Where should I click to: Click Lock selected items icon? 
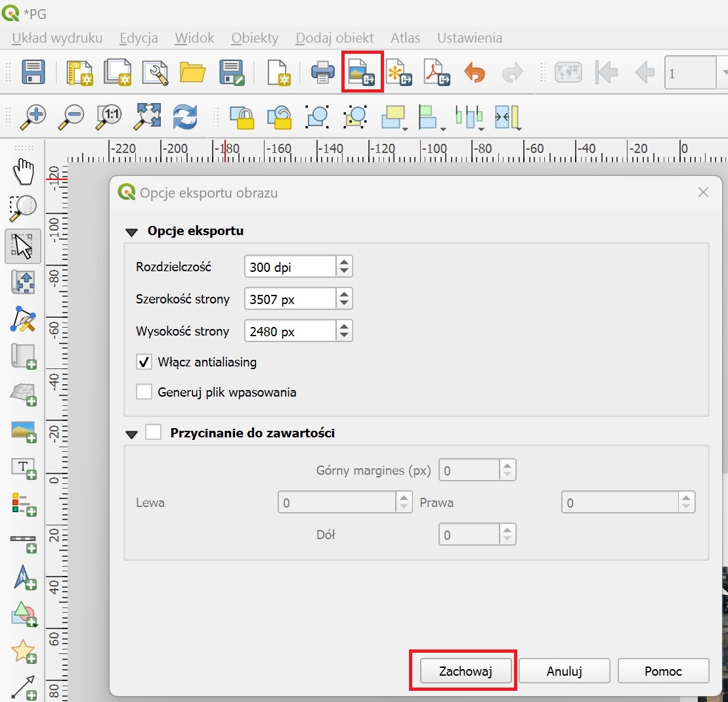pyautogui.click(x=242, y=117)
